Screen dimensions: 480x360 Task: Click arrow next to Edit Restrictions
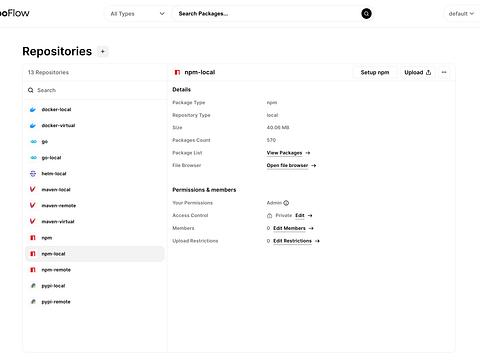pos(317,241)
